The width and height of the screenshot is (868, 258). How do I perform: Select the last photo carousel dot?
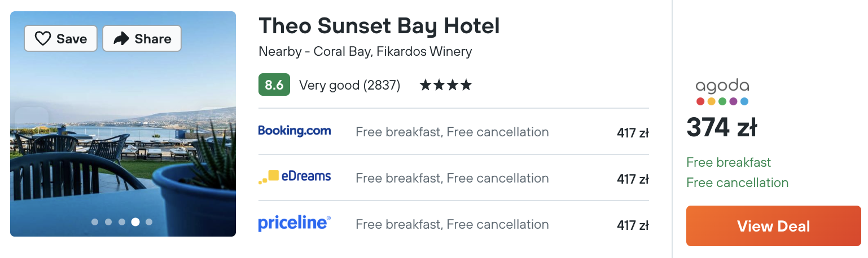tap(149, 222)
